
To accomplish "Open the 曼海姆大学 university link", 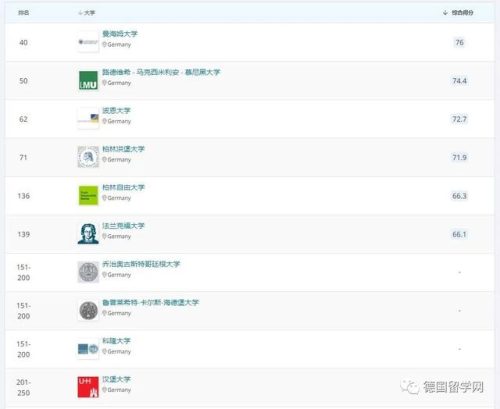I will (120, 34).
